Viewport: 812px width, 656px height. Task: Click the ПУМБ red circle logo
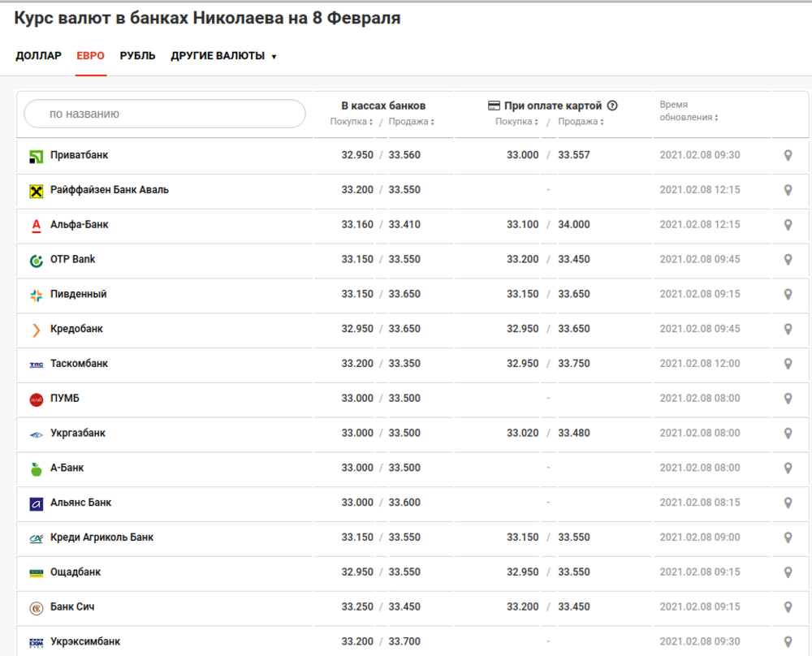pos(37,399)
